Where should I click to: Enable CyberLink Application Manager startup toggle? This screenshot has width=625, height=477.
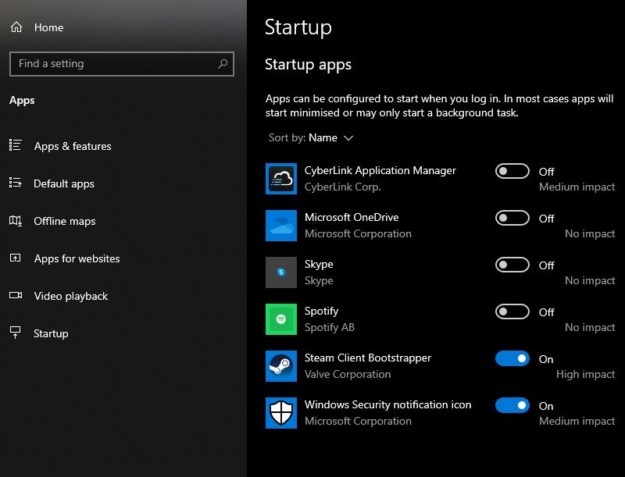[x=512, y=171]
